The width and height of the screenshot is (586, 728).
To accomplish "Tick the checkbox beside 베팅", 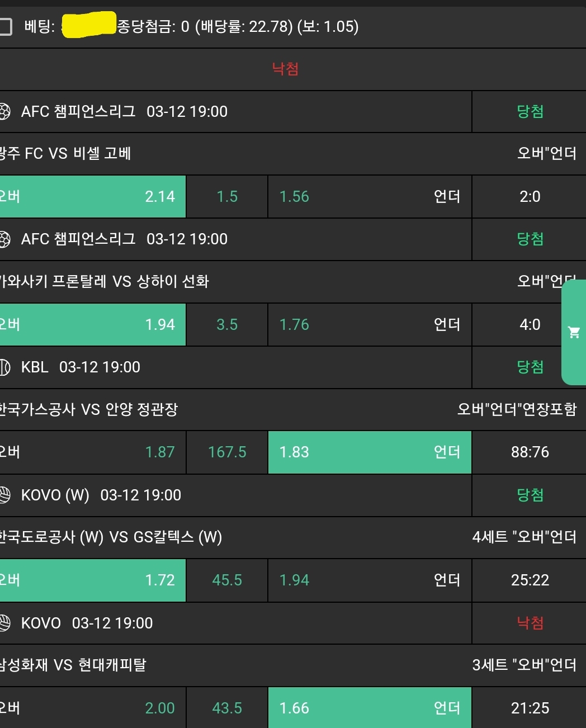I will pos(6,26).
